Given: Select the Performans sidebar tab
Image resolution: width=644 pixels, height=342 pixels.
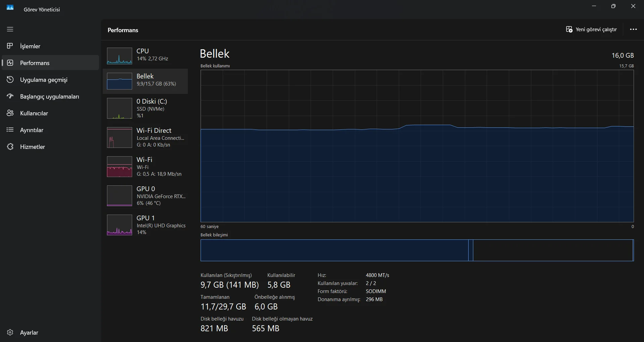Looking at the screenshot, I should [50, 63].
